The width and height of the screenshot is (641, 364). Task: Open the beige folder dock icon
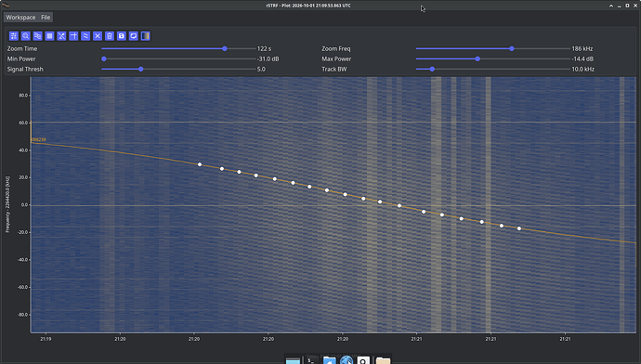383,360
